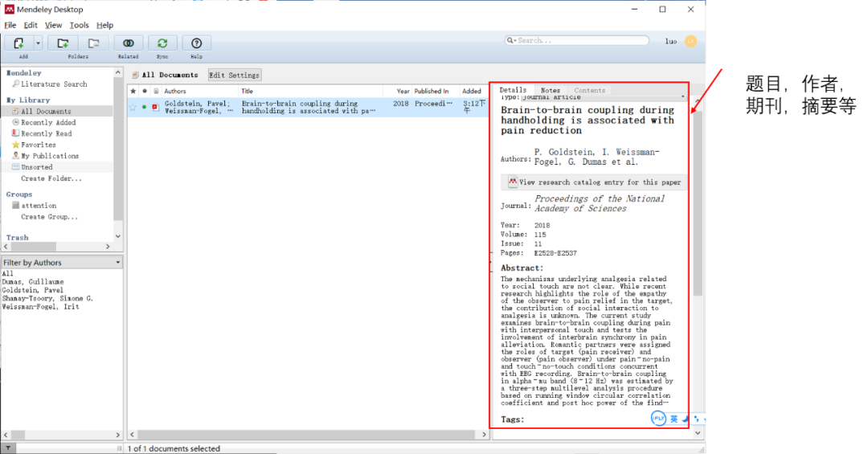
Task: Select Trash in the sidebar
Action: point(17,238)
